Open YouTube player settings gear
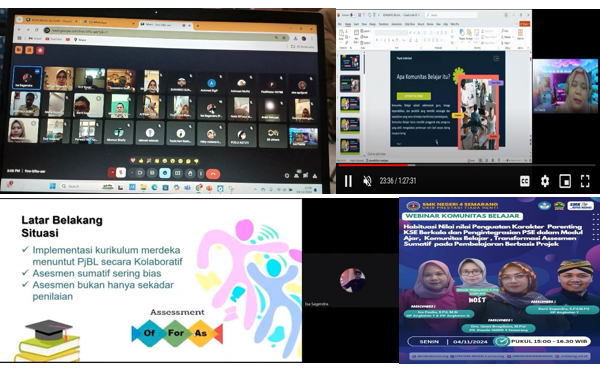This screenshot has height=370, width=600. click(545, 181)
